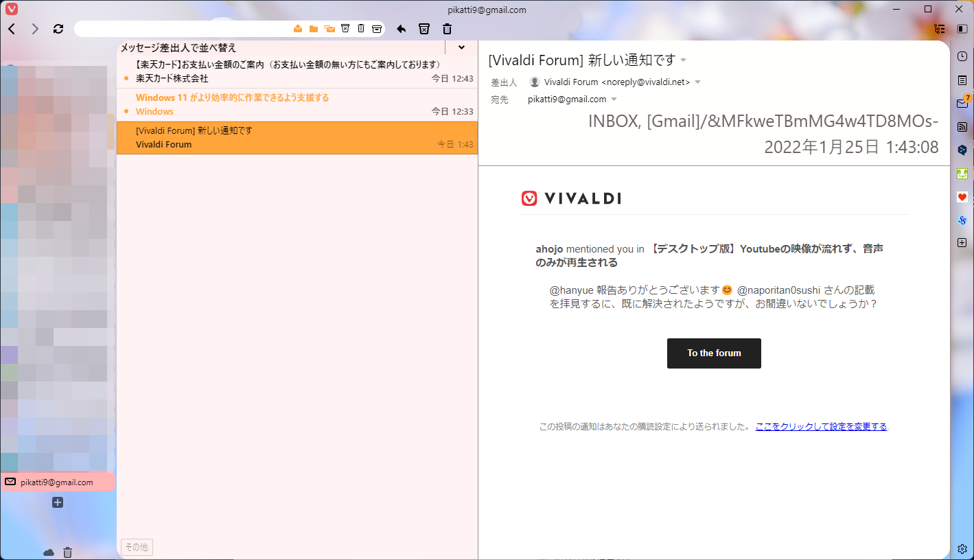Click the message date 2022年1月25日 1:43:08
The image size is (974, 560).
[x=851, y=147]
